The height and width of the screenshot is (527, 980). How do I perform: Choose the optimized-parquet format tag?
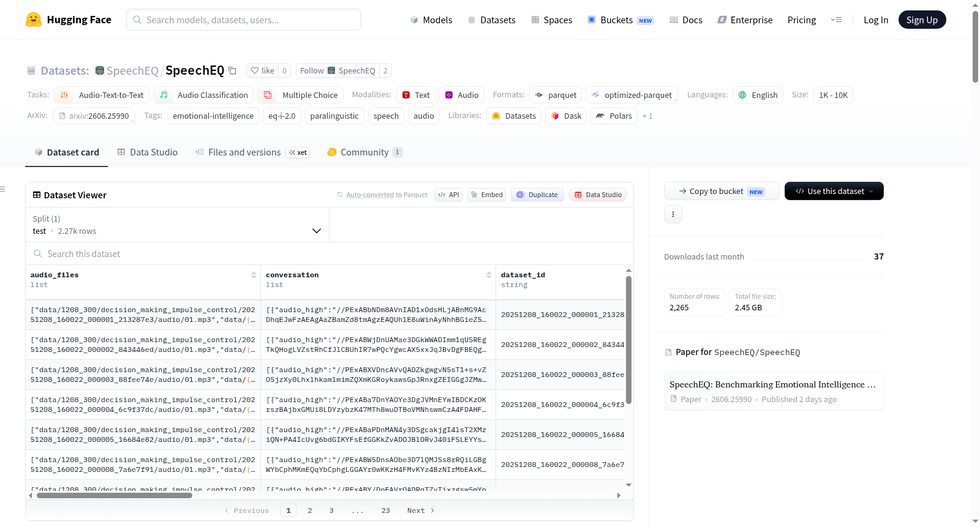[x=632, y=95]
